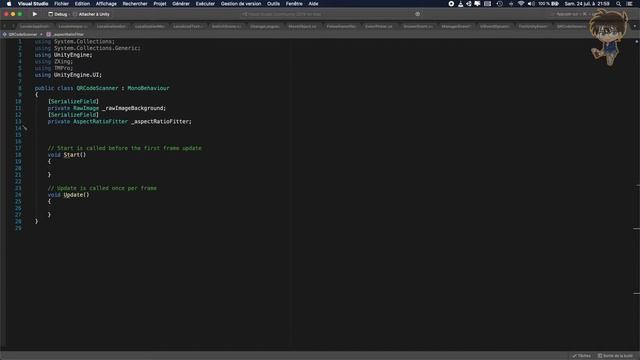The image size is (640, 360).
Task: Open the Exécuter menu
Action: coord(205,4)
